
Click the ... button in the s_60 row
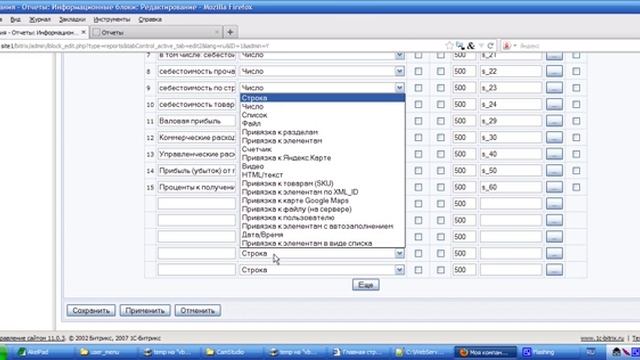(554, 187)
